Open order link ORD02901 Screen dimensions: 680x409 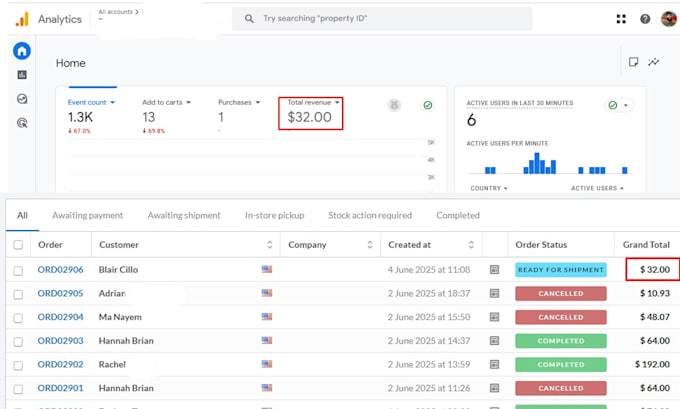60,388
